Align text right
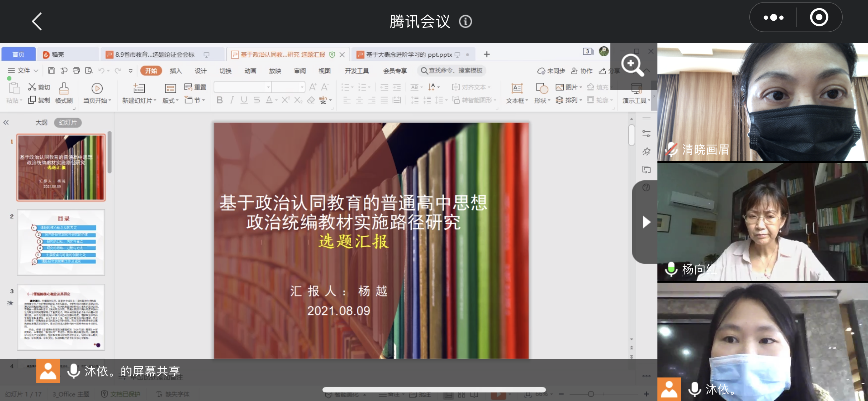This screenshot has width=868, height=401. pyautogui.click(x=372, y=100)
